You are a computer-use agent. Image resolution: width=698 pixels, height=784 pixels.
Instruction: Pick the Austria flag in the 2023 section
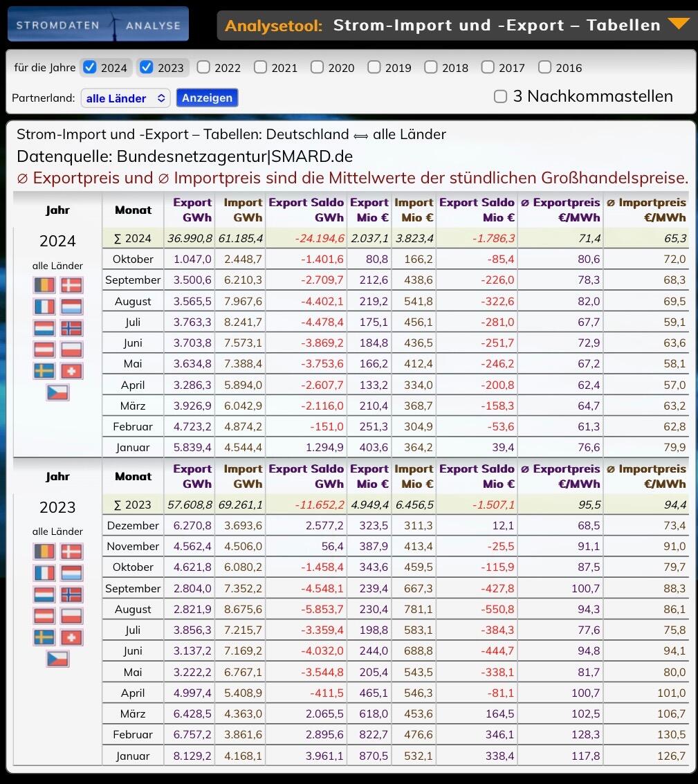44,616
